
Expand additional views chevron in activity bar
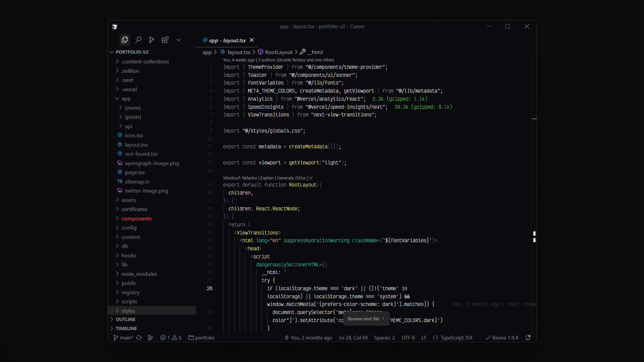tap(179, 40)
